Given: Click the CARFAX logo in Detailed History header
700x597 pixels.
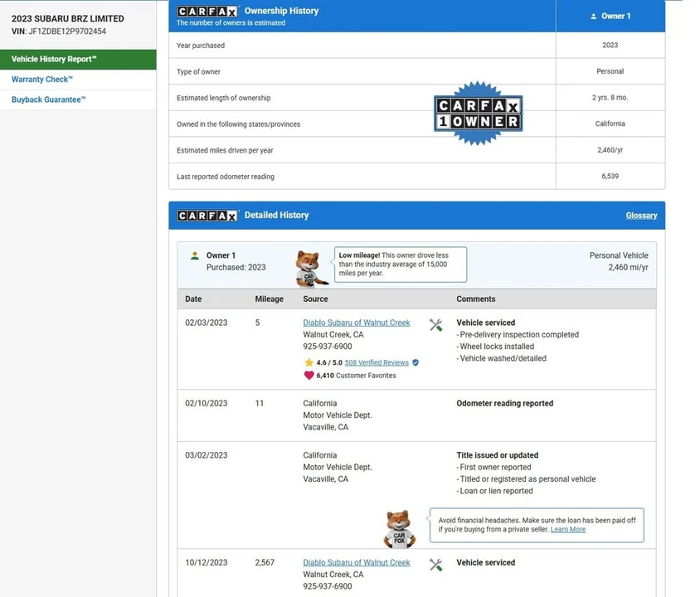Looking at the screenshot, I should [x=207, y=216].
